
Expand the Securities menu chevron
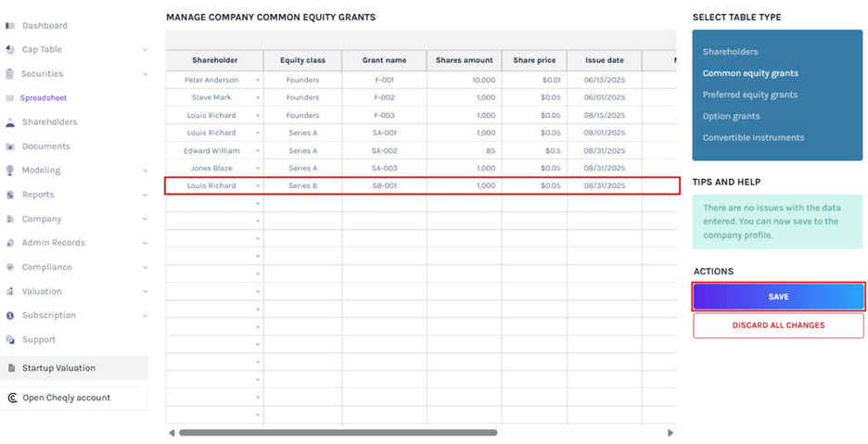[x=145, y=73]
